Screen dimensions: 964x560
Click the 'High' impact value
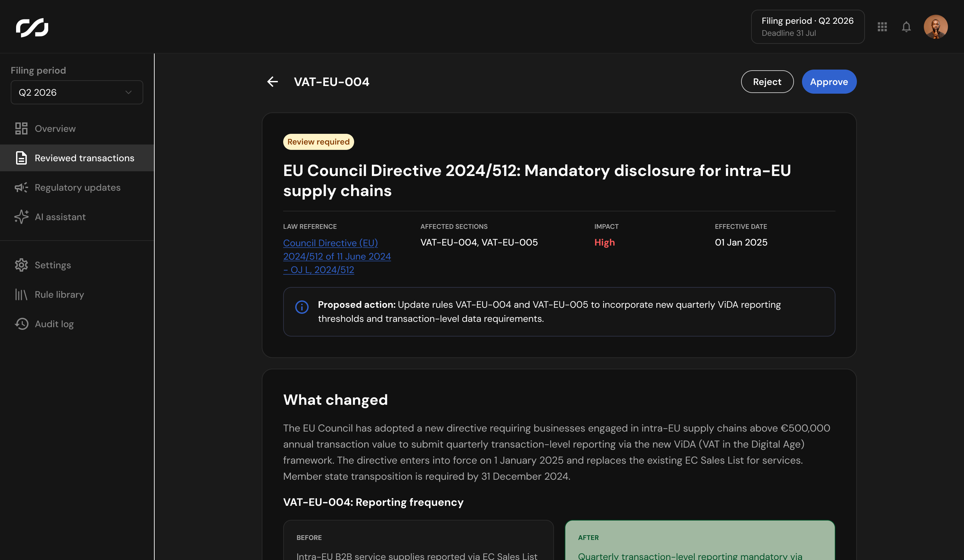(605, 242)
